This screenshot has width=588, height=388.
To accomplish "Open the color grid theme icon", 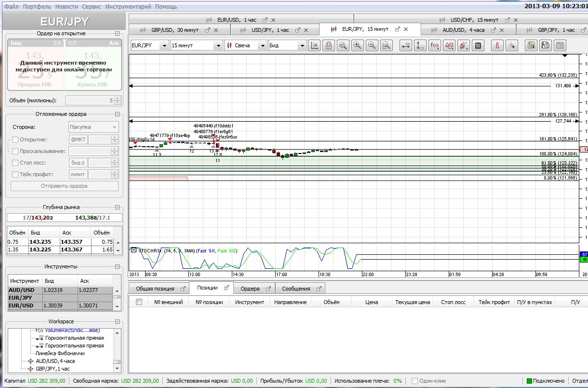I will pos(531,46).
